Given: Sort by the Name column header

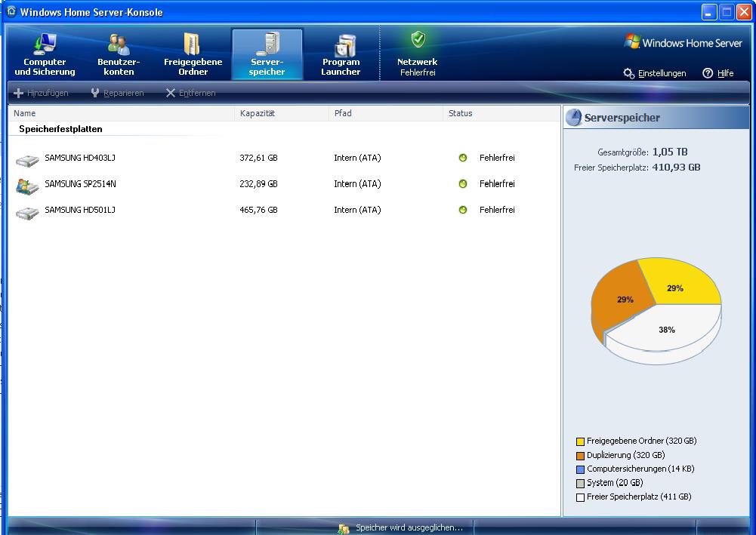Looking at the screenshot, I should 122,113.
